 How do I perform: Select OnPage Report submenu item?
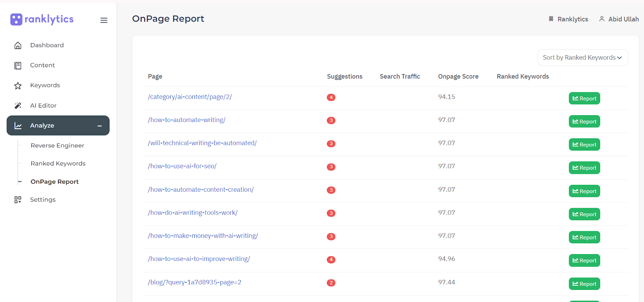(x=55, y=182)
